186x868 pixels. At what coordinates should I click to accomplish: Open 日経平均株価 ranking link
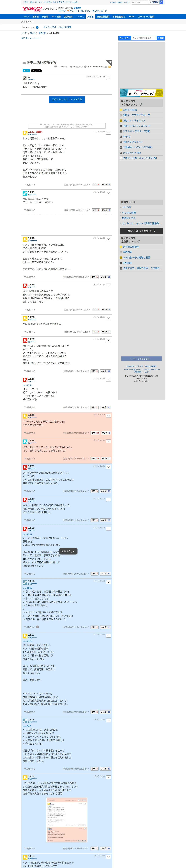[130, 110]
